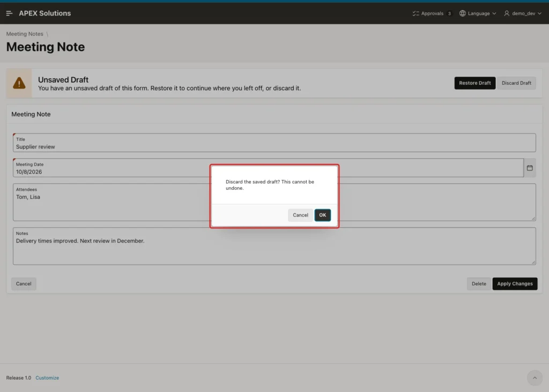
Task: Click the Approvals count badge 3
Action: [x=449, y=13]
